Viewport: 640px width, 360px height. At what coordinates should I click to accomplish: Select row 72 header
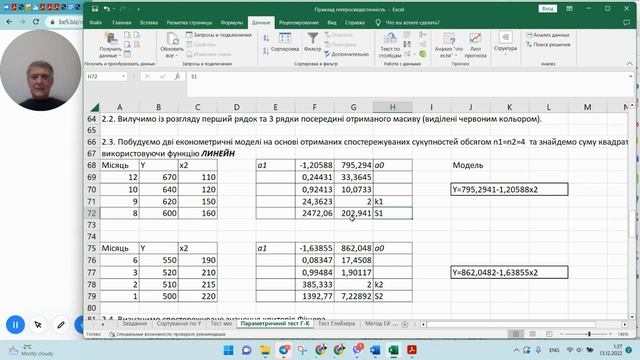pos(91,213)
